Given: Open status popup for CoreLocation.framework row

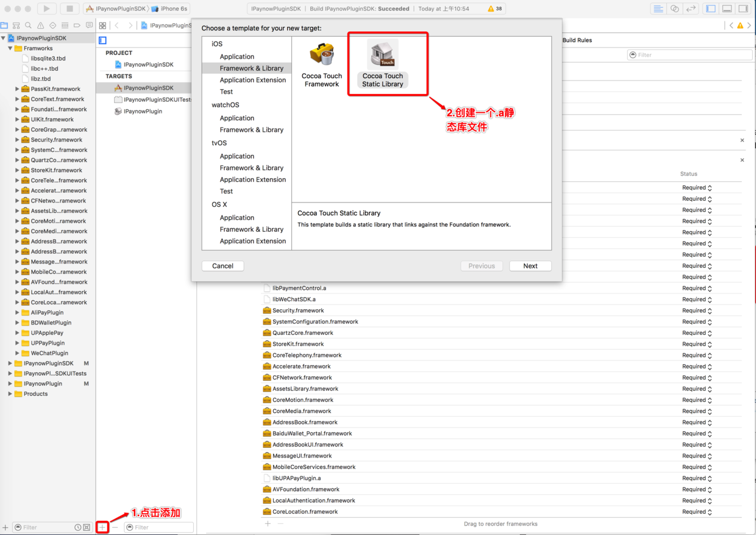Looking at the screenshot, I should point(697,512).
